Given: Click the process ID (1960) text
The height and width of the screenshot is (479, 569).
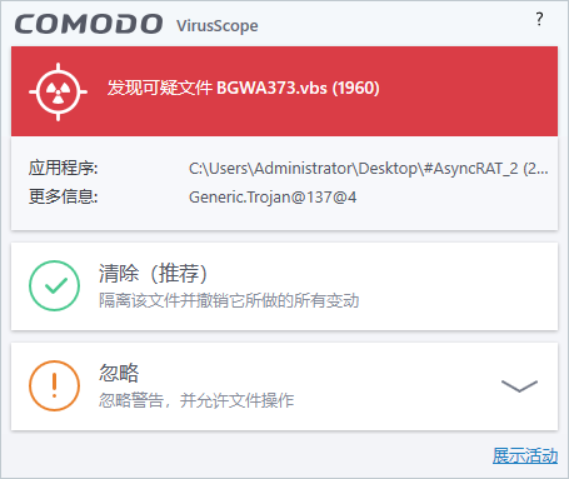Looking at the screenshot, I should (356, 88).
